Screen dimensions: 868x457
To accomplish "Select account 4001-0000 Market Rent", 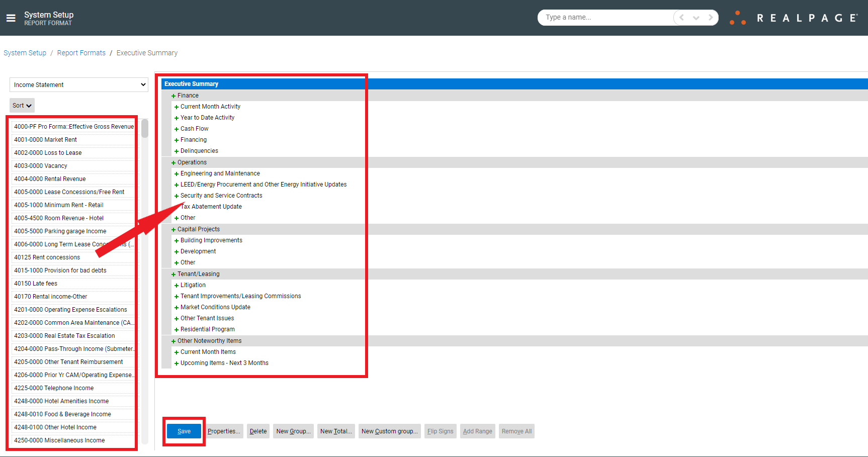I will click(x=73, y=140).
